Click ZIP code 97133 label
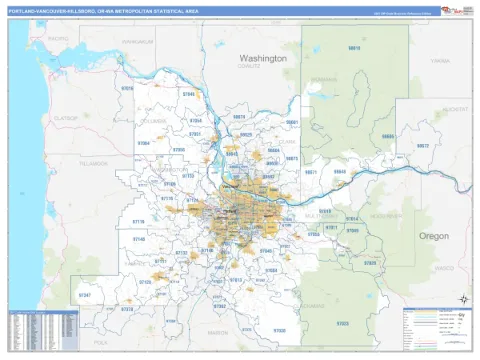This screenshot has height=360, width=480. coord(188,176)
